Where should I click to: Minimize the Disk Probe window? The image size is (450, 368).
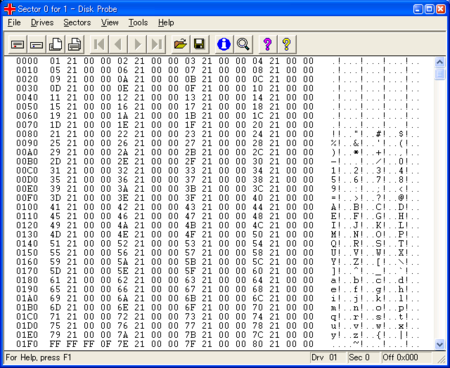pos(418,9)
